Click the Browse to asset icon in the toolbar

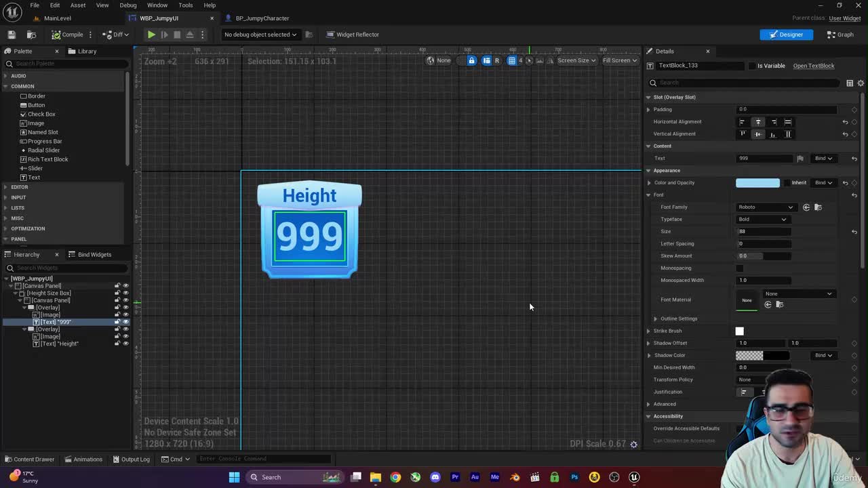coord(31,35)
